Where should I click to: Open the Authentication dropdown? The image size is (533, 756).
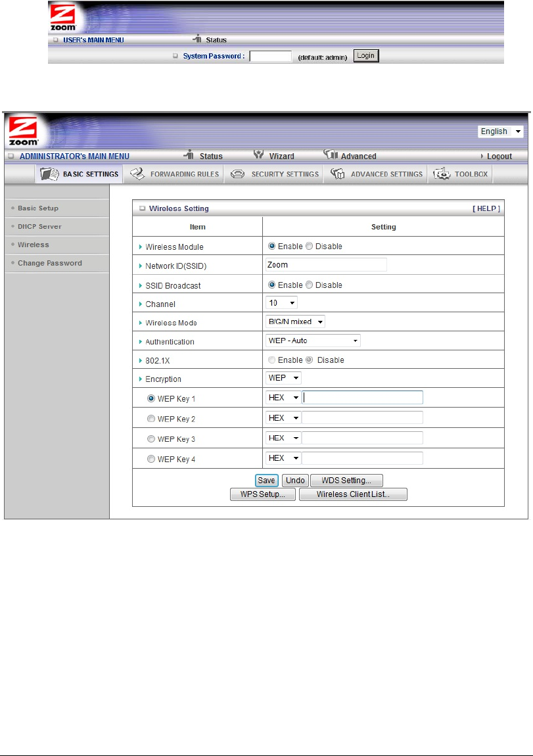[x=313, y=341]
